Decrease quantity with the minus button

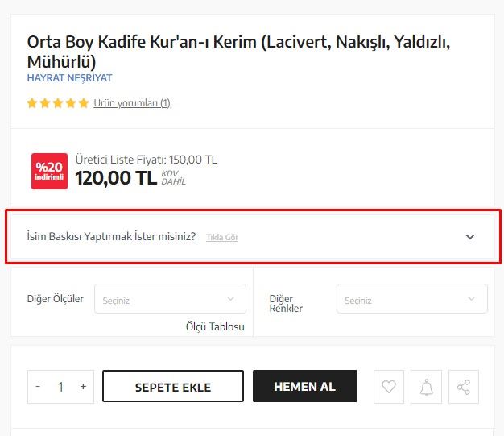(x=38, y=386)
